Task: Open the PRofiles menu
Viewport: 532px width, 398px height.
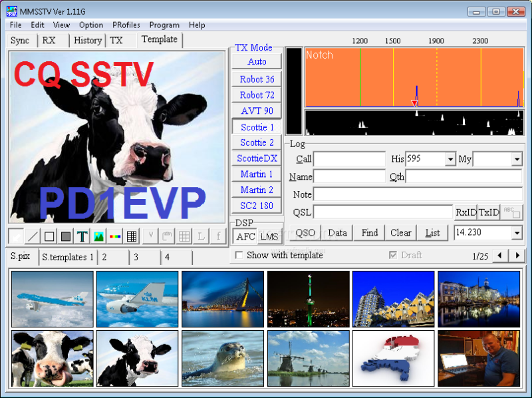Action: 126,25
